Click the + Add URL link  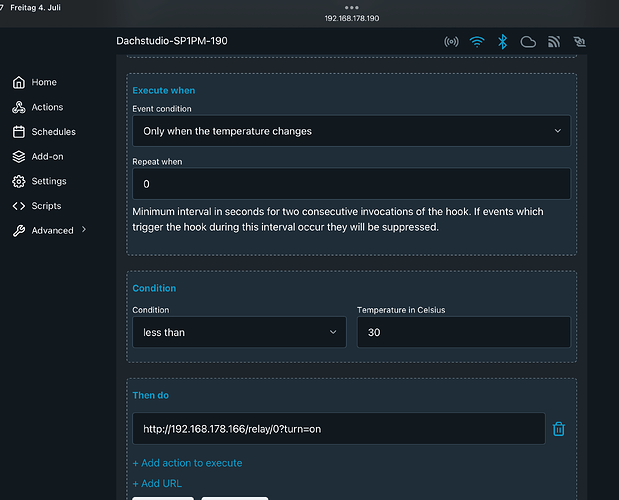click(x=157, y=483)
